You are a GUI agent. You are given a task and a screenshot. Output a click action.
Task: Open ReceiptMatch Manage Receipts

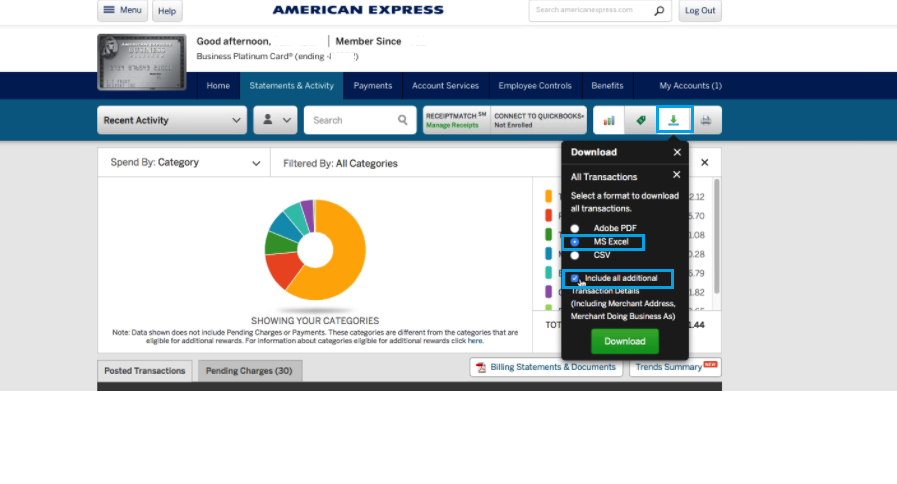(x=456, y=120)
